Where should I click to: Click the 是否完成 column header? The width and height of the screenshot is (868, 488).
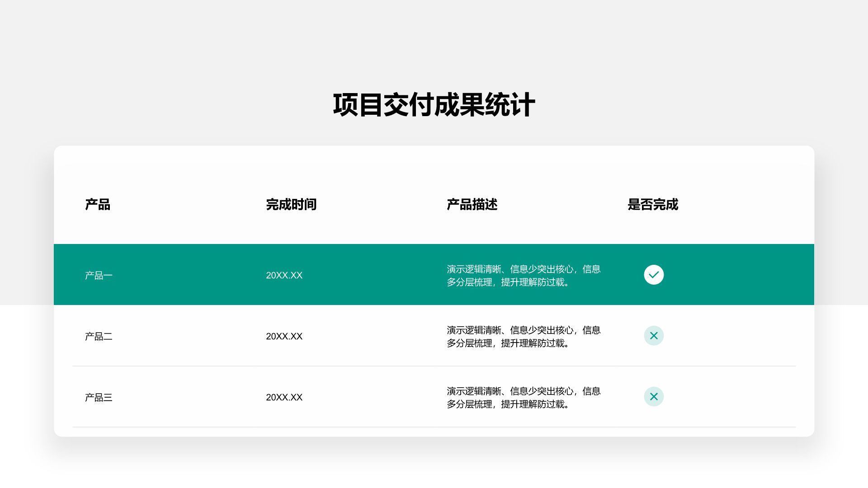(653, 205)
